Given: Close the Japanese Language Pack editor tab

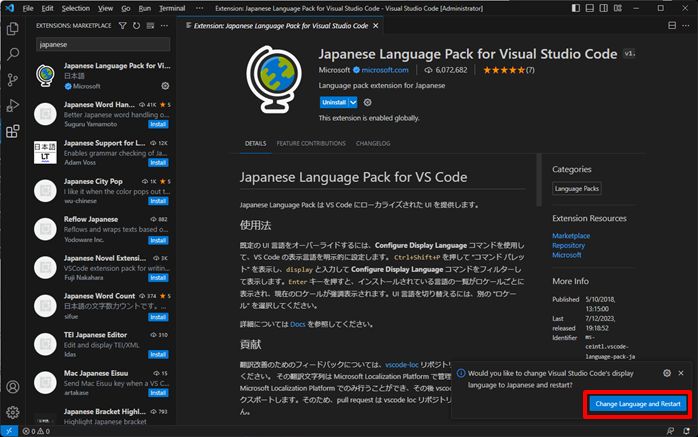Looking at the screenshot, I should tap(376, 26).
